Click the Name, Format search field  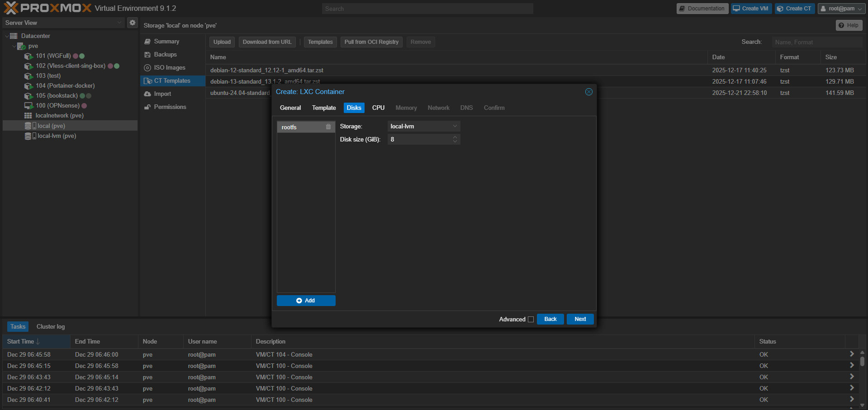817,42
